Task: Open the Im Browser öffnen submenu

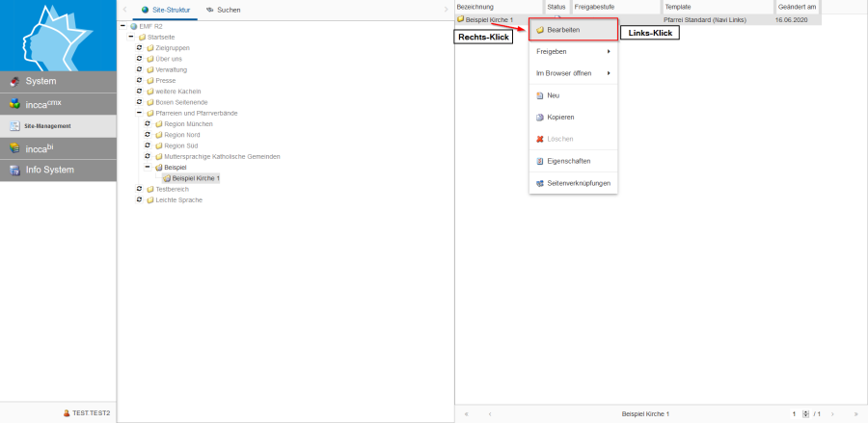Action: point(574,73)
